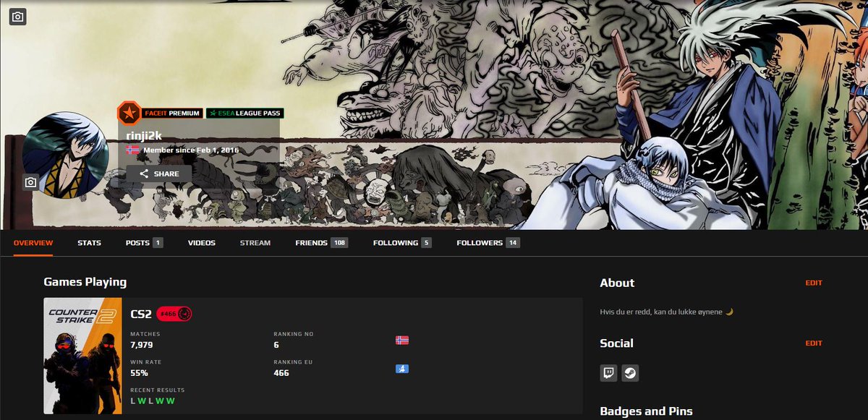
Task: Click the rinji2k username
Action: (x=145, y=134)
